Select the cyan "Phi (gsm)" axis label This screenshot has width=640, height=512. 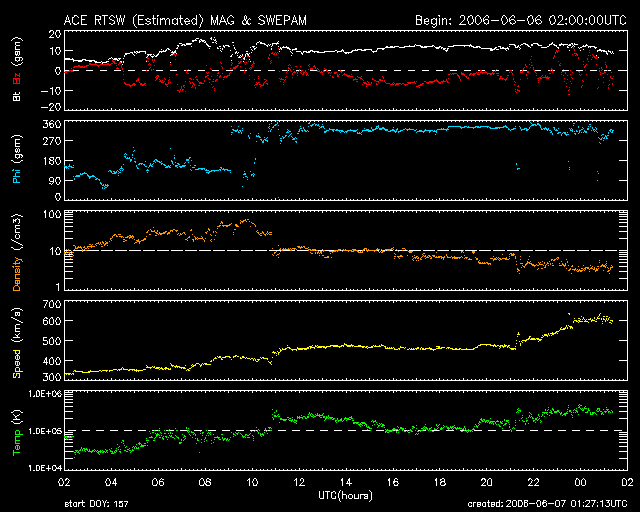point(17,159)
